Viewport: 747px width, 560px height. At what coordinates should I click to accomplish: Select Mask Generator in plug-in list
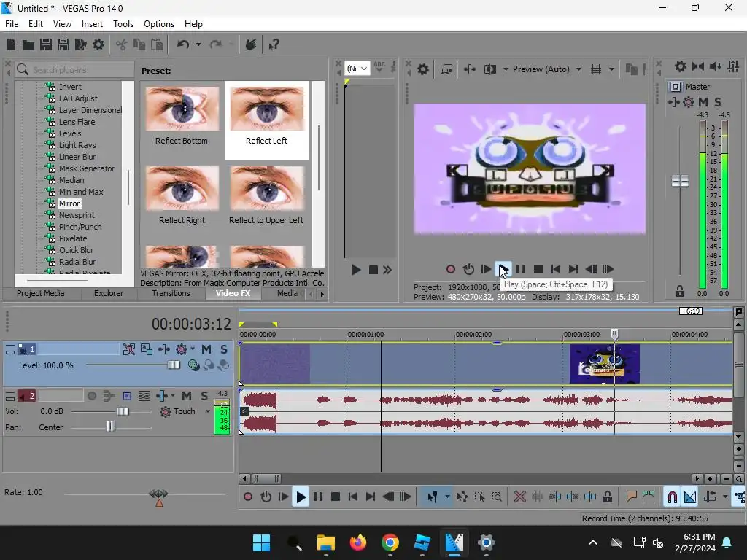pyautogui.click(x=87, y=168)
